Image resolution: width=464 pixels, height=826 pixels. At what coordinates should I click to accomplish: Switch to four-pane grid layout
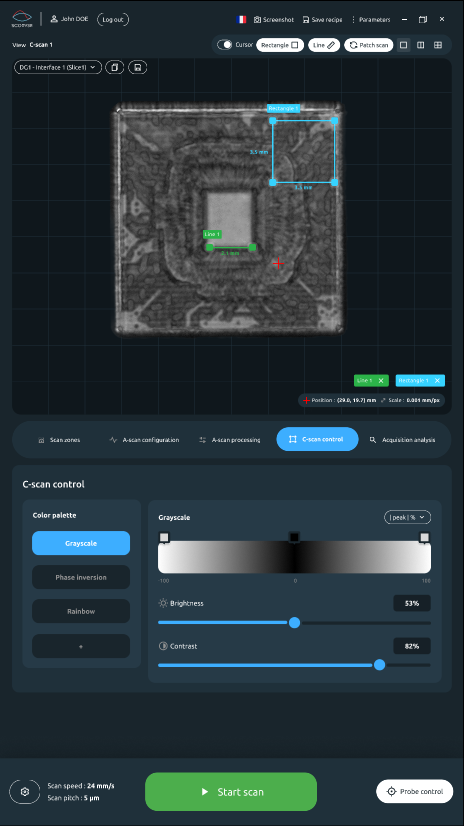[x=438, y=45]
